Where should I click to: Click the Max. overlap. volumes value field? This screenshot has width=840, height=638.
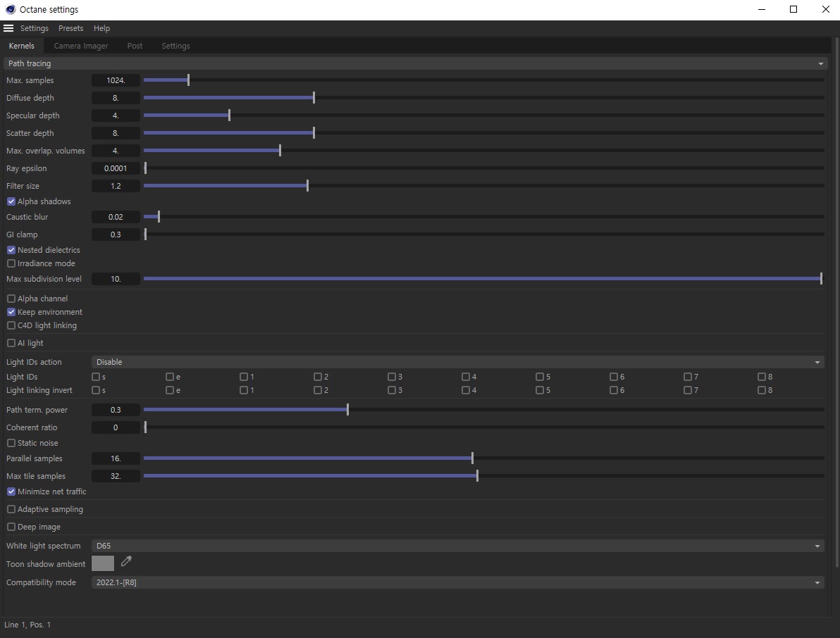point(116,151)
